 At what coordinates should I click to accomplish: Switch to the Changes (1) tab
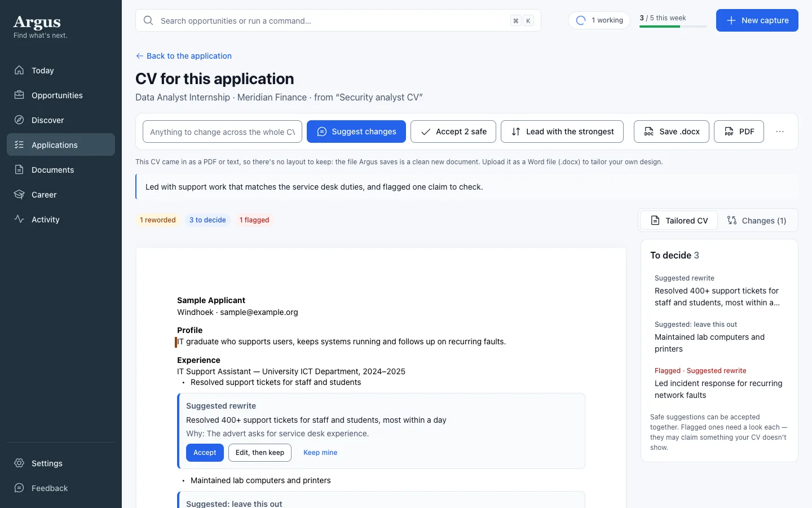(757, 221)
